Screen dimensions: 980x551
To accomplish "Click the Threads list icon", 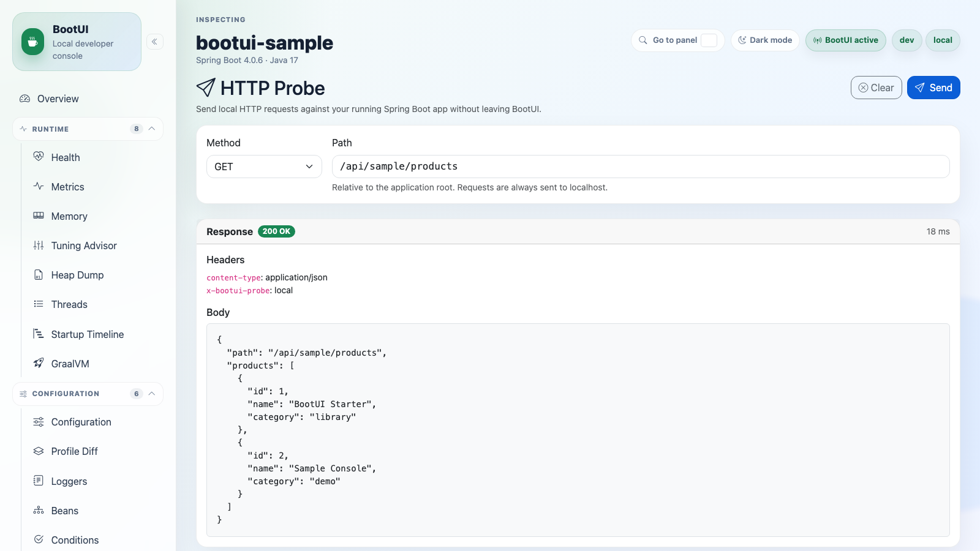I will tap(39, 304).
